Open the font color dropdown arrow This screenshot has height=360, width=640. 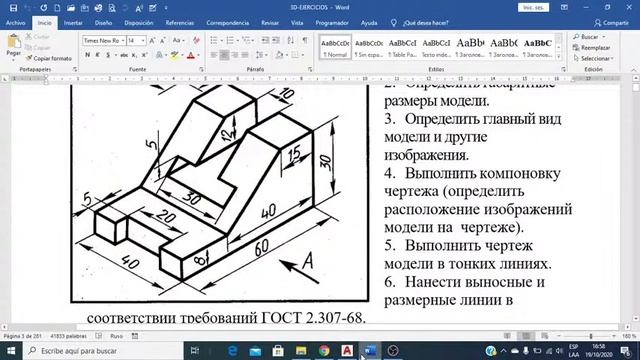[x=198, y=55]
